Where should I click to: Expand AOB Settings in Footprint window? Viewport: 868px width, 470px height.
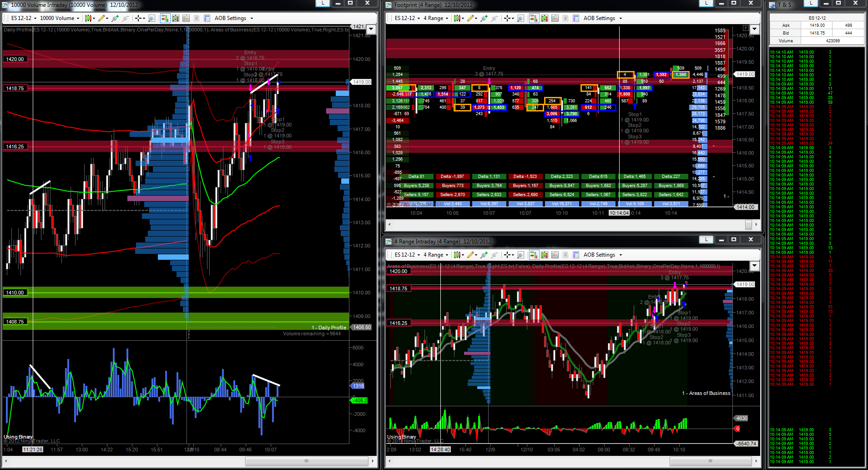pos(603,18)
